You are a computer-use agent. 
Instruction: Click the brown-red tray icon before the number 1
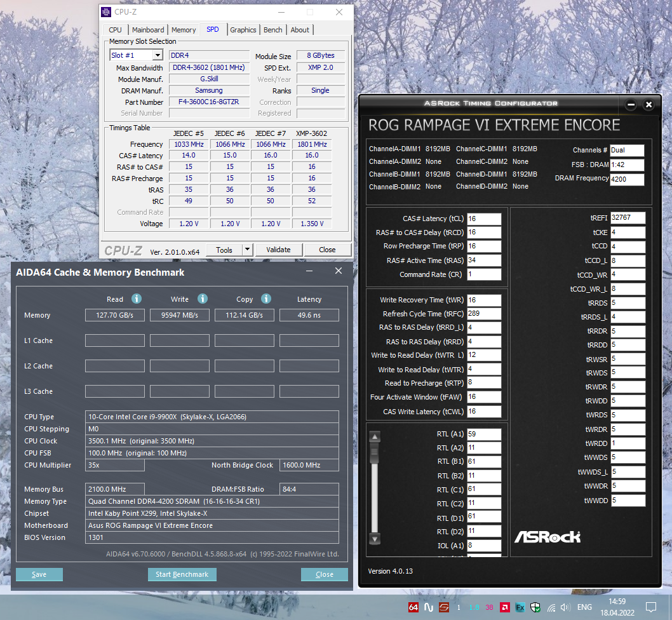(443, 607)
